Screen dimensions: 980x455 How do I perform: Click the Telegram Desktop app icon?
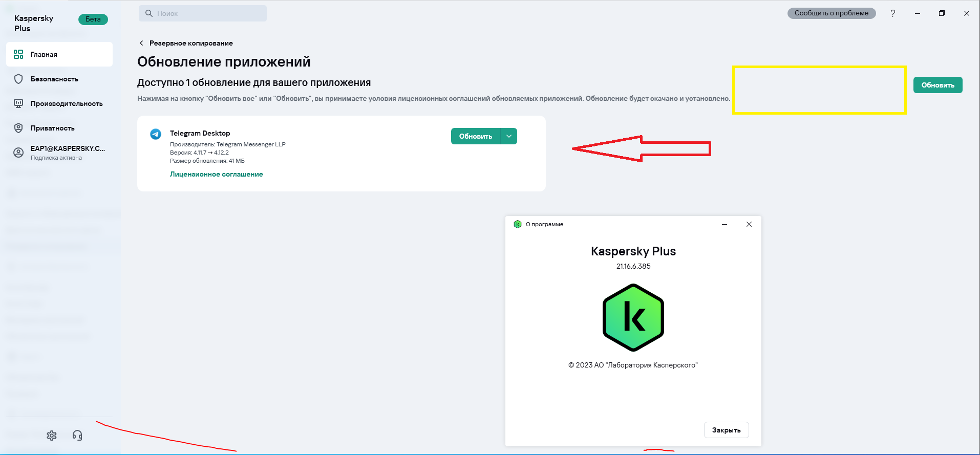(x=156, y=134)
